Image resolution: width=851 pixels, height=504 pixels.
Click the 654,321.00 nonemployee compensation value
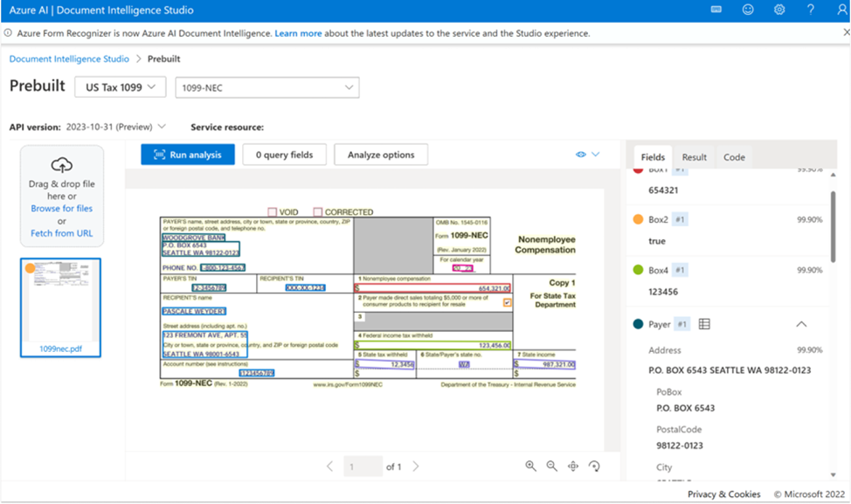pos(432,288)
